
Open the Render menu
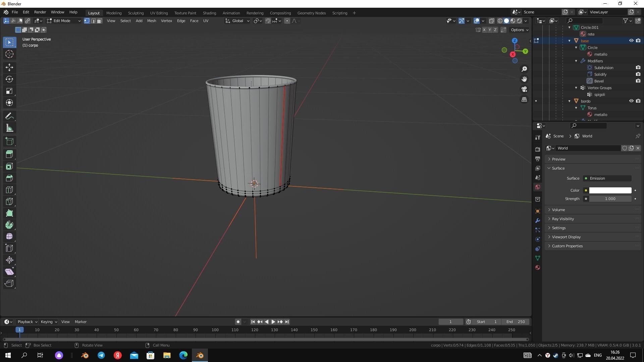[x=40, y=12]
